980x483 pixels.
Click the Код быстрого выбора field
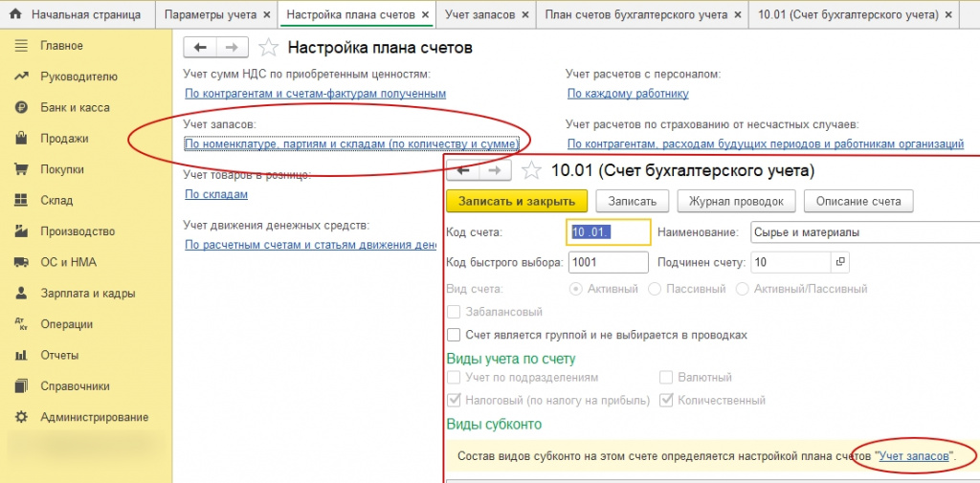[x=608, y=262]
